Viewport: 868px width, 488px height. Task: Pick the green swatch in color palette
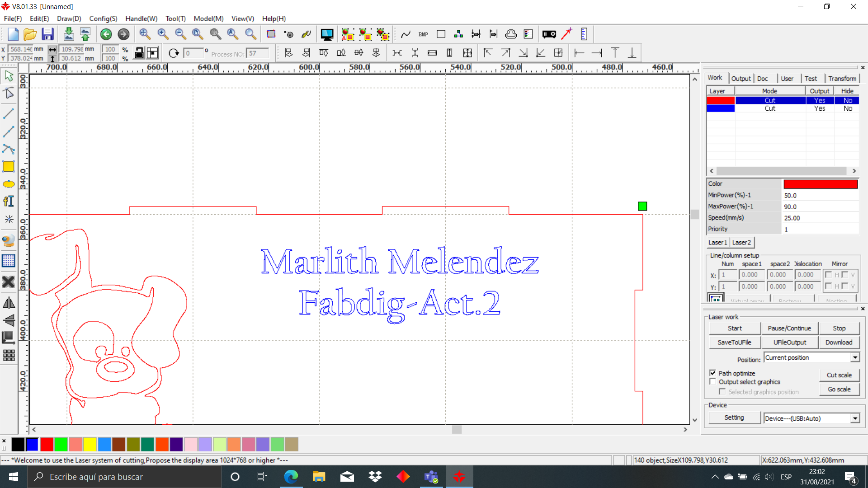tap(61, 445)
